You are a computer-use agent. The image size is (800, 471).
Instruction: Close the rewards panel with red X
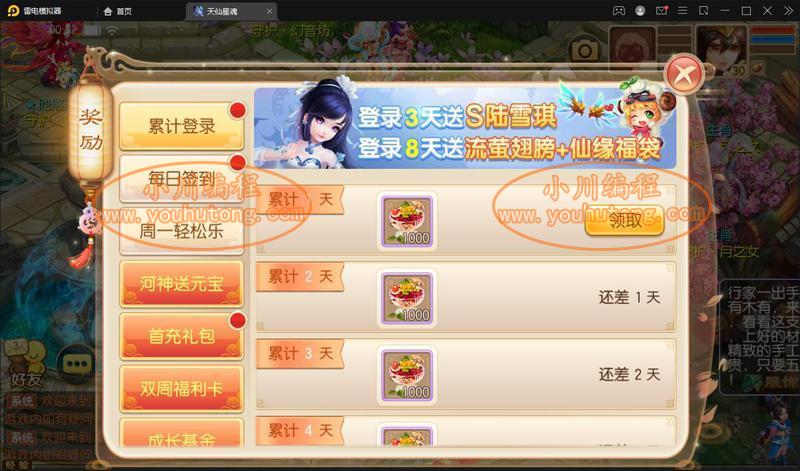(684, 75)
